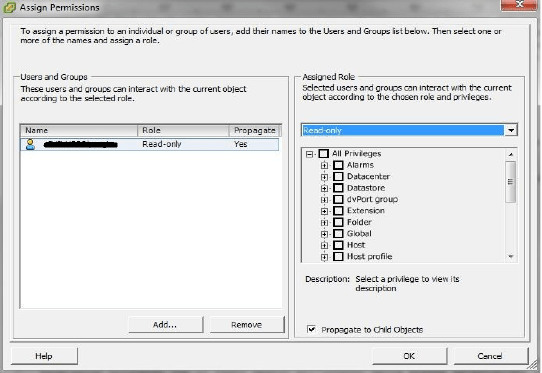Sort by the Role column header
This screenshot has width=542, height=373.
(x=183, y=130)
